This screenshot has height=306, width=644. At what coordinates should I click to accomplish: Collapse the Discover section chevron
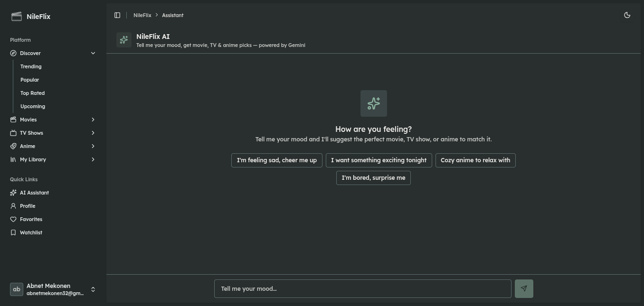tap(93, 53)
